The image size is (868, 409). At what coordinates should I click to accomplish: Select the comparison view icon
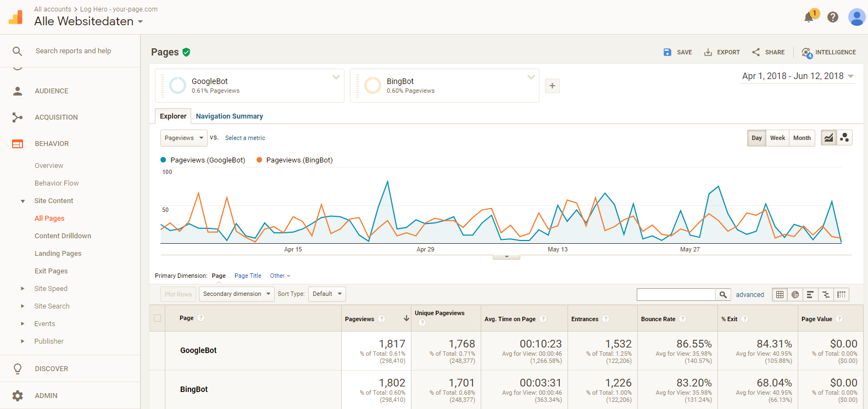[x=826, y=295]
